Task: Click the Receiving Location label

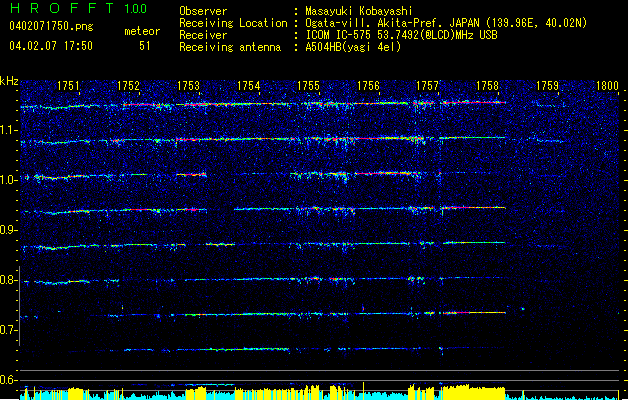Action: tap(233, 23)
